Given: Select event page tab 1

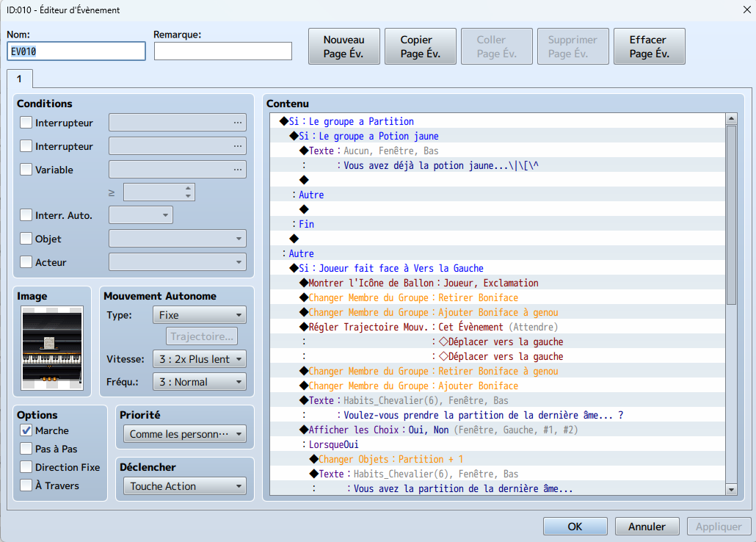Looking at the screenshot, I should coord(19,78).
